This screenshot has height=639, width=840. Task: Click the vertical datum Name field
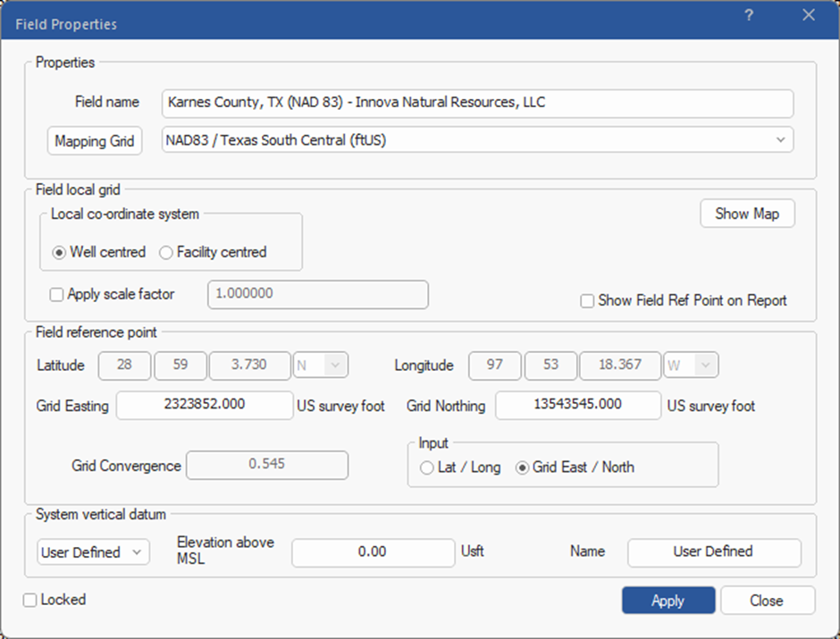point(713,552)
